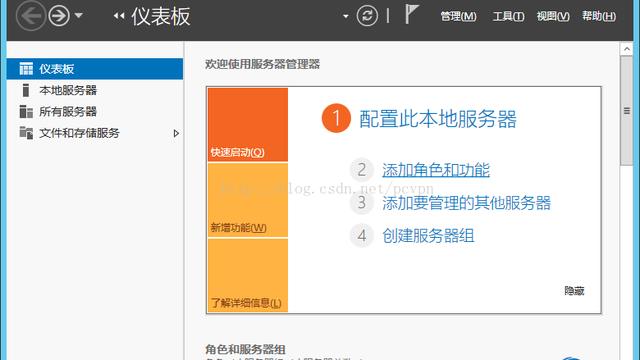Open the notifications flag icon
The height and width of the screenshot is (360, 640).
(x=411, y=13)
